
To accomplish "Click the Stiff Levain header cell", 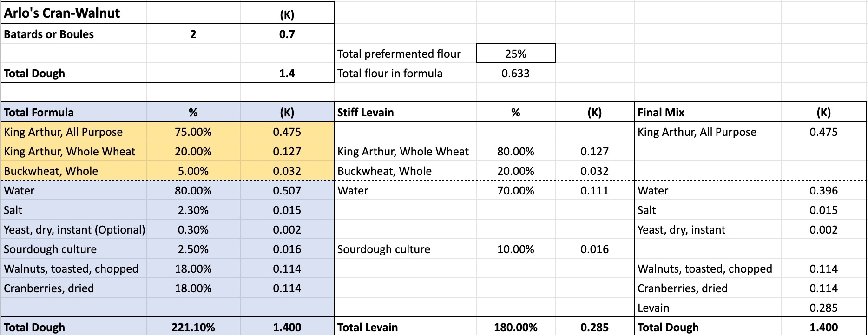I will [366, 113].
